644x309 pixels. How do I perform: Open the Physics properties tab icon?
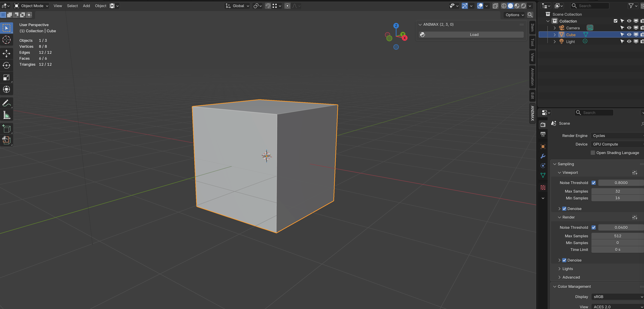pos(543,166)
